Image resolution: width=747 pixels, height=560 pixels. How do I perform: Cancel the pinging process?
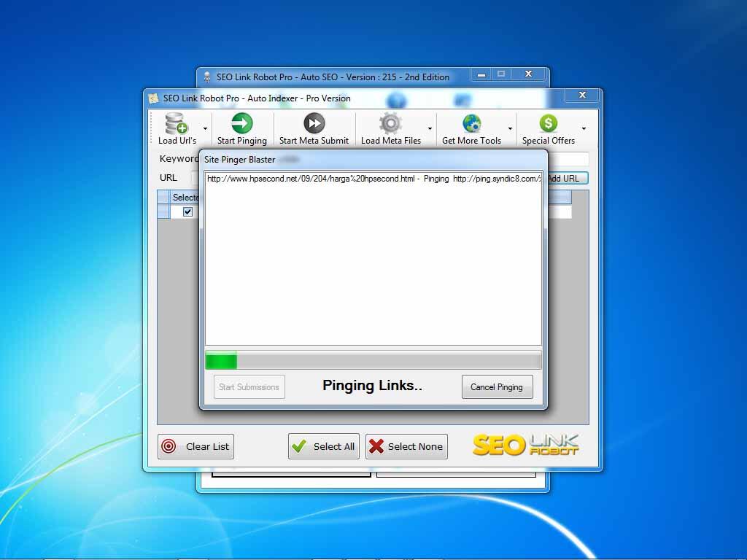497,386
